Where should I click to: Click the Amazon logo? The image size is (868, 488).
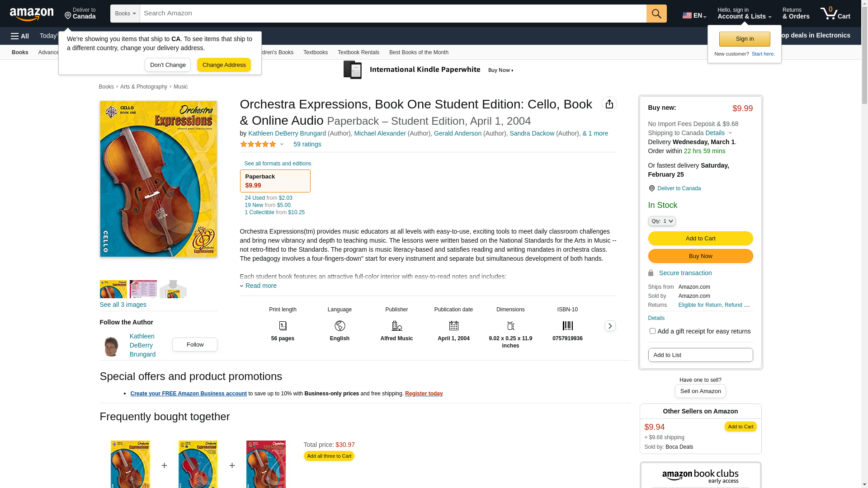coord(32,14)
